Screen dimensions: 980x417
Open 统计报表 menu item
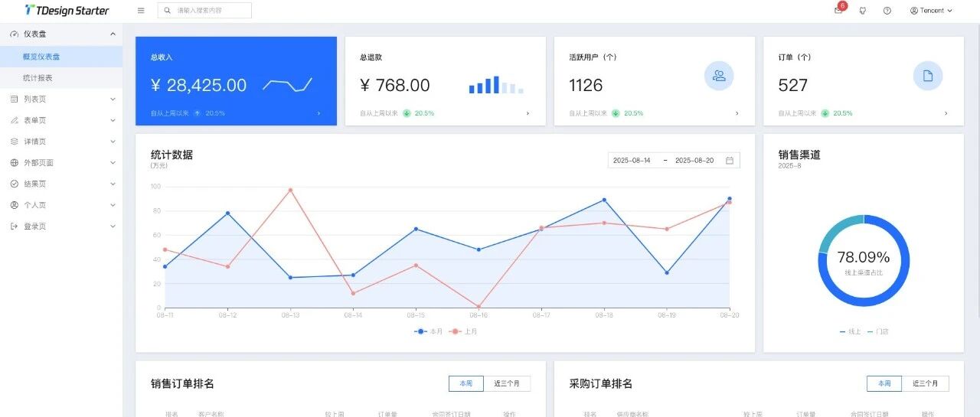click(x=61, y=78)
